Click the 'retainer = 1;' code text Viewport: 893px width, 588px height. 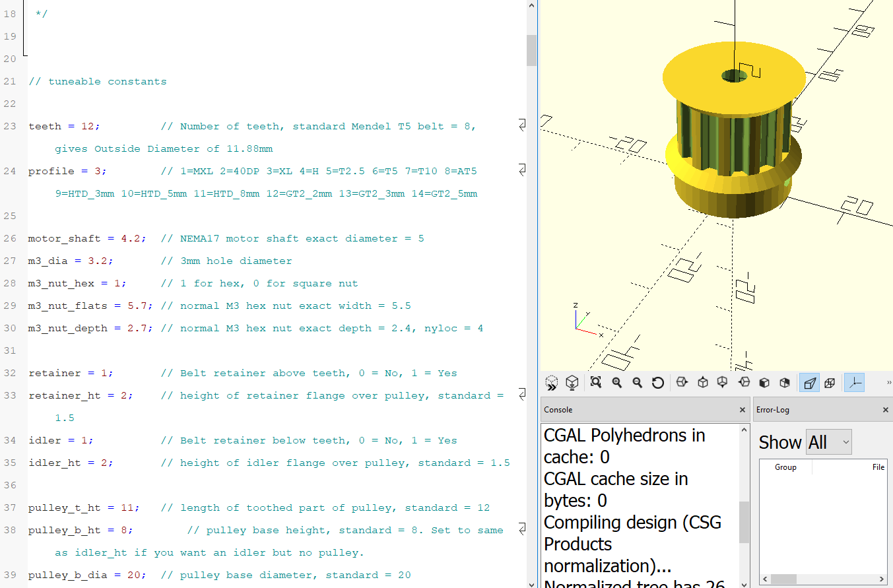[x=71, y=373]
